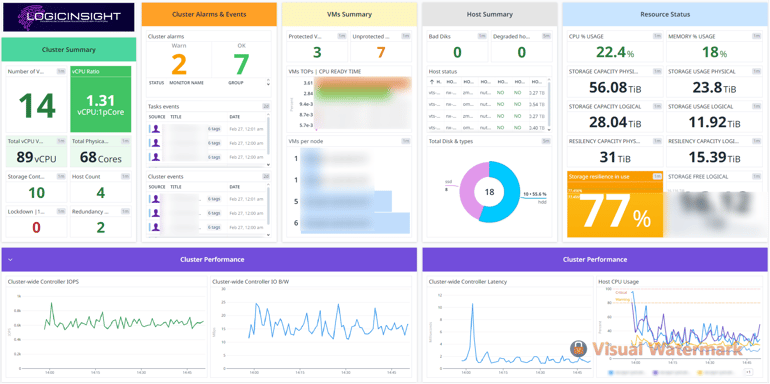Click the 28.04 TiB storage capacity logical value
The width and height of the screenshot is (770, 384).
(x=614, y=123)
